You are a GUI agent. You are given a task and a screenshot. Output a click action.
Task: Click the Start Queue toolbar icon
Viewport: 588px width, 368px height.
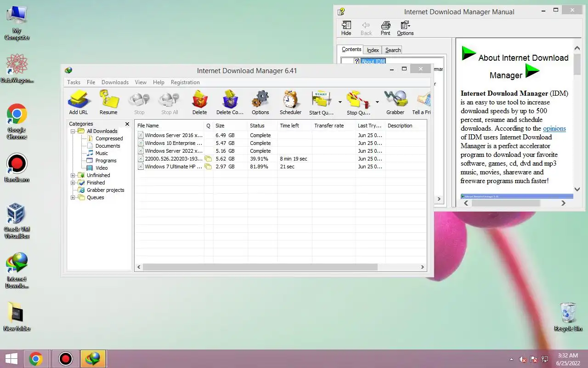pyautogui.click(x=321, y=102)
